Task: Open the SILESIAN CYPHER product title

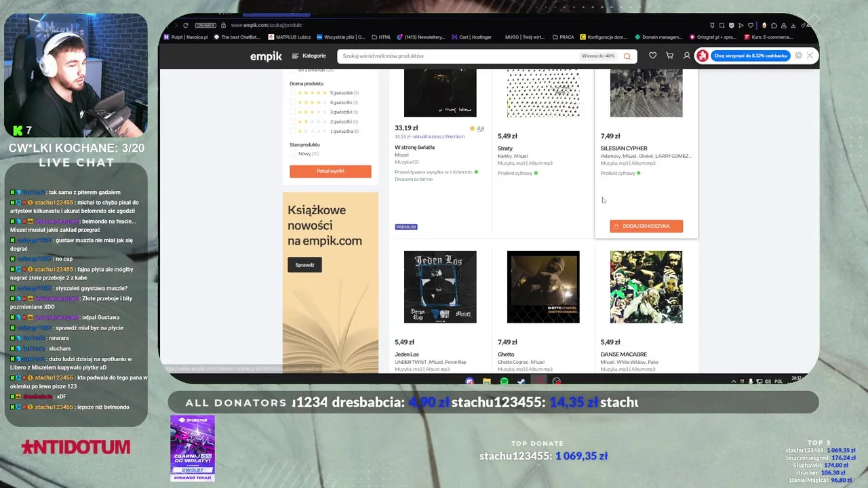Action: click(624, 148)
